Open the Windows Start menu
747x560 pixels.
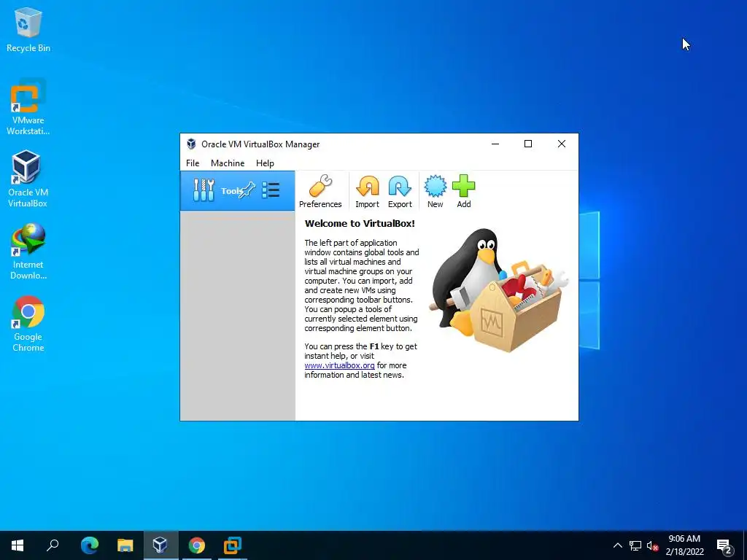click(18, 545)
